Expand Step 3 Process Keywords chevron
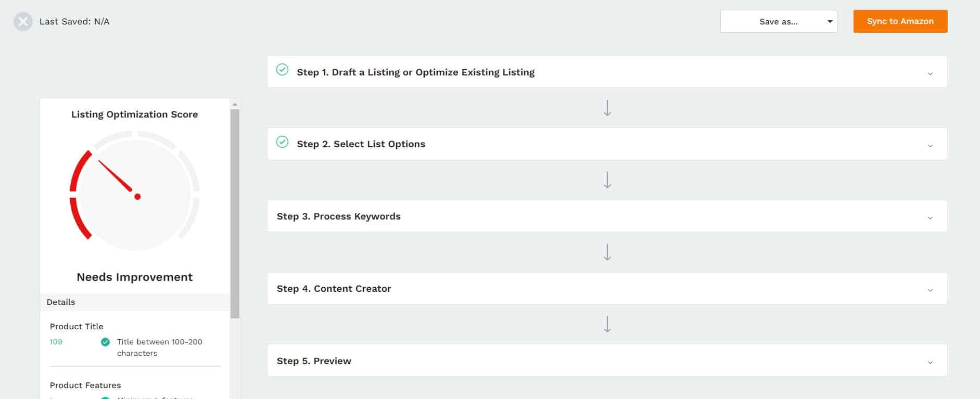The image size is (980, 399). 930,218
